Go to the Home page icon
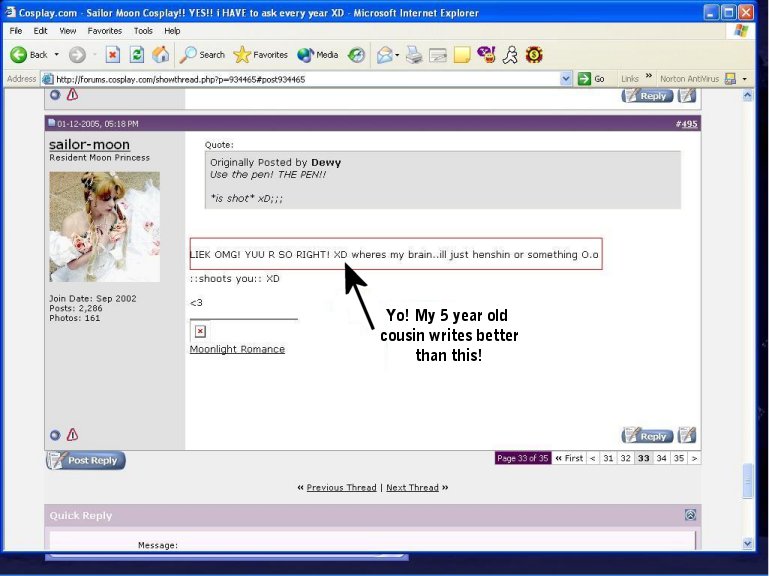Screen dimensions: 769x576 pos(160,55)
